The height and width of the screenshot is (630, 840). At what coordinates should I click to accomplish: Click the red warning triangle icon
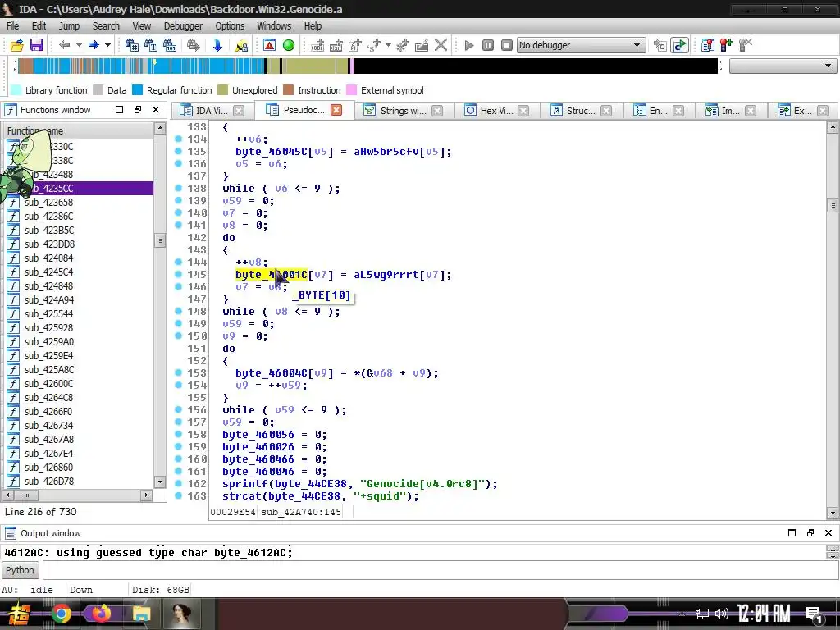coord(269,45)
